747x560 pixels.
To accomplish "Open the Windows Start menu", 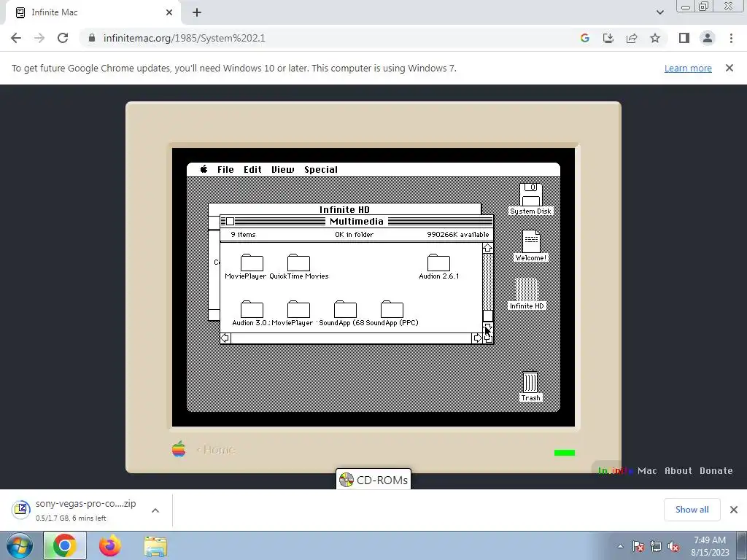I will pos(19,545).
